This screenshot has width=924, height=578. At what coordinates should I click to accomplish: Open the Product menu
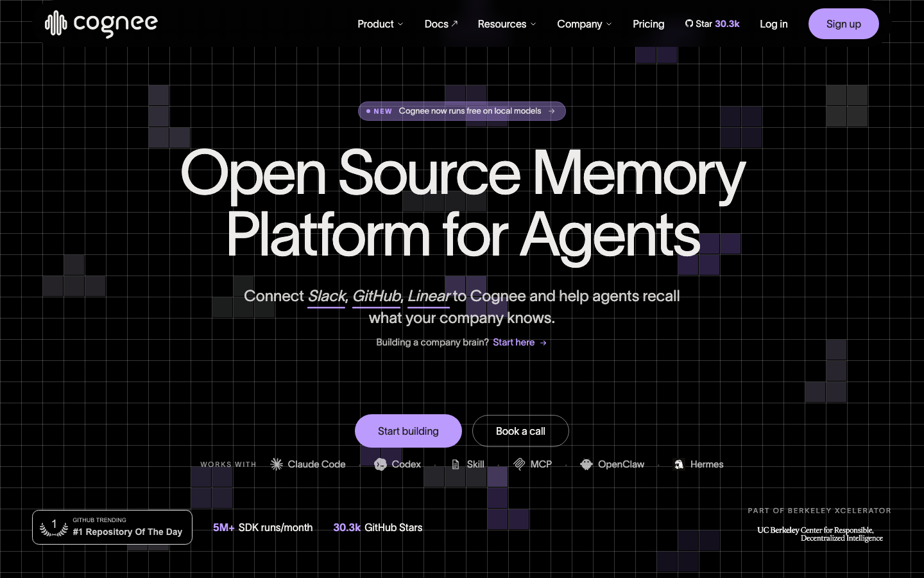pos(381,24)
